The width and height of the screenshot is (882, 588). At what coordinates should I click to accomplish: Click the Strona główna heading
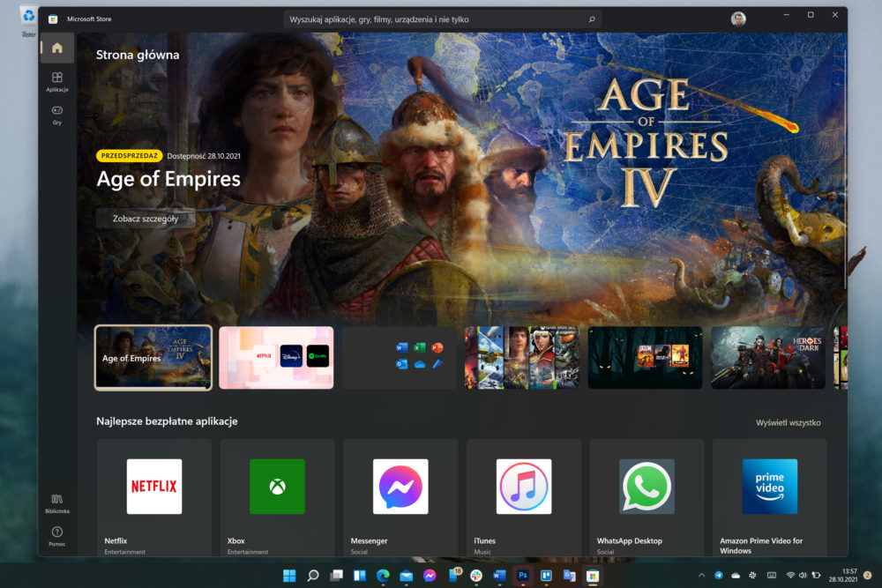pyautogui.click(x=138, y=55)
